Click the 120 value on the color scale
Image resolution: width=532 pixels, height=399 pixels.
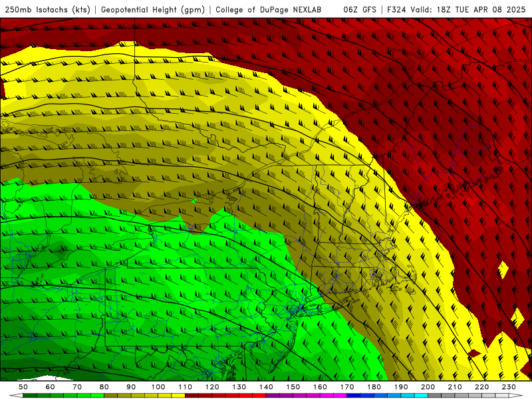click(x=212, y=387)
